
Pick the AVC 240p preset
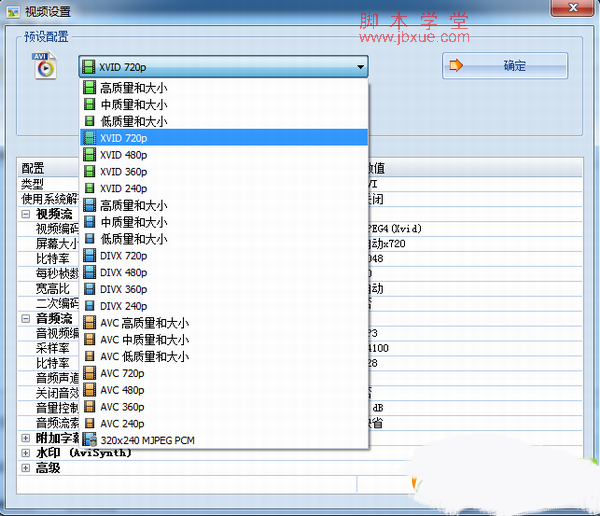tap(224, 424)
